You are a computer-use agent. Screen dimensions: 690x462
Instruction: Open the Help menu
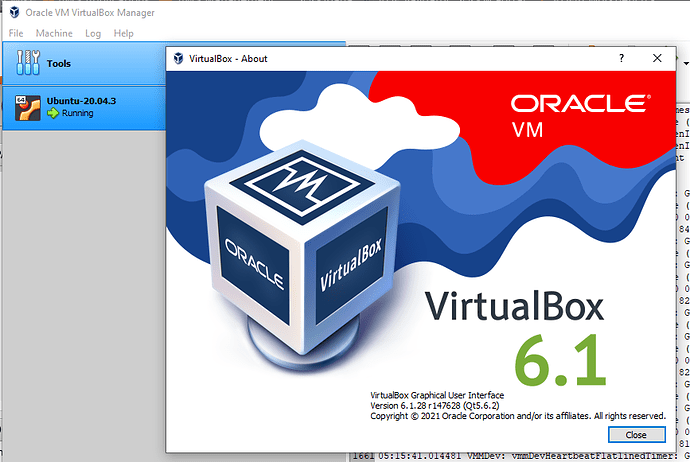click(123, 33)
